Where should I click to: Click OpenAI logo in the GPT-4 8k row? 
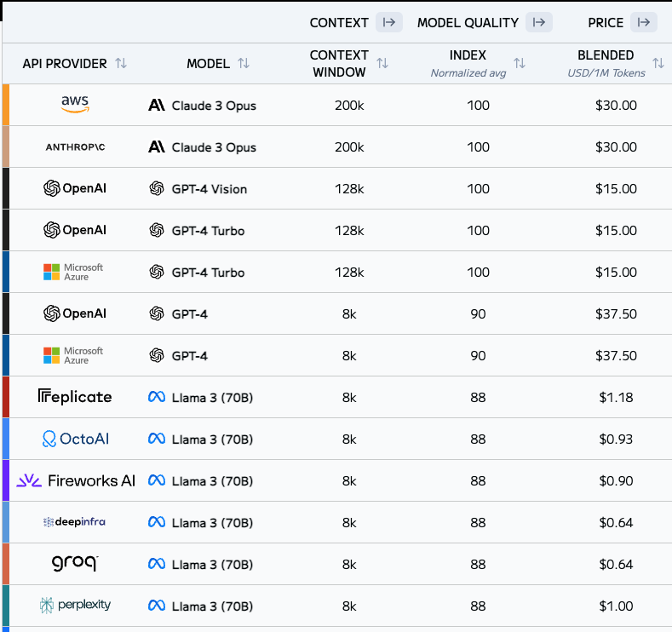coord(75,313)
